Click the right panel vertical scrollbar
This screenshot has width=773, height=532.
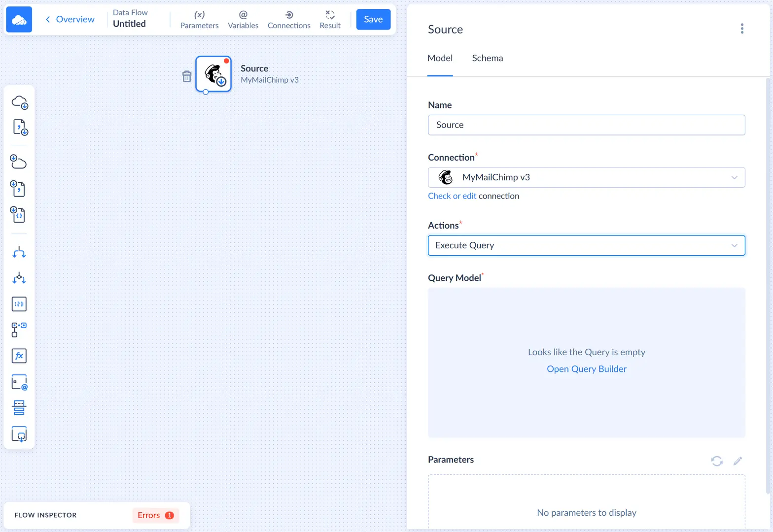coord(768,285)
